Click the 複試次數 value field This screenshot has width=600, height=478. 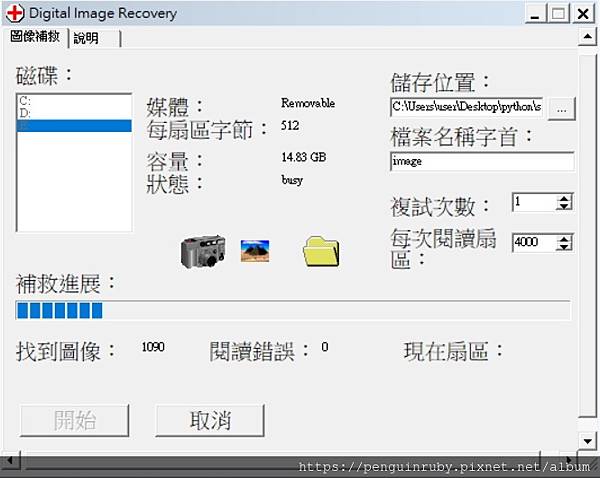point(534,202)
